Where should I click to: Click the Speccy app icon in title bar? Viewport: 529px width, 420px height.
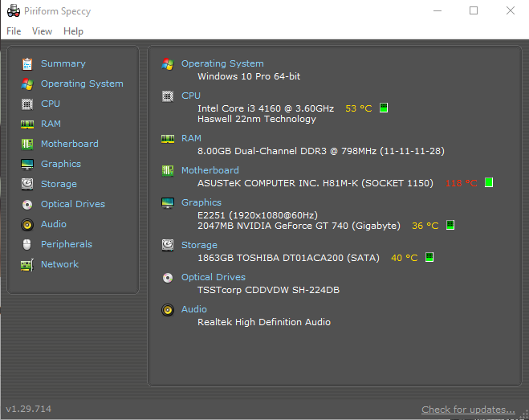(x=14, y=10)
